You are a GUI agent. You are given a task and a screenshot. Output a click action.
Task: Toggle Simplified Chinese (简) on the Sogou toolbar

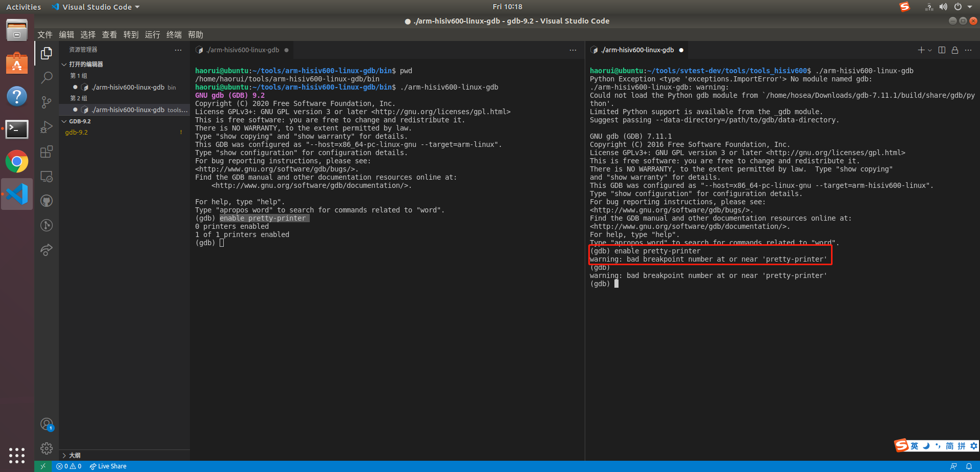[x=950, y=446]
